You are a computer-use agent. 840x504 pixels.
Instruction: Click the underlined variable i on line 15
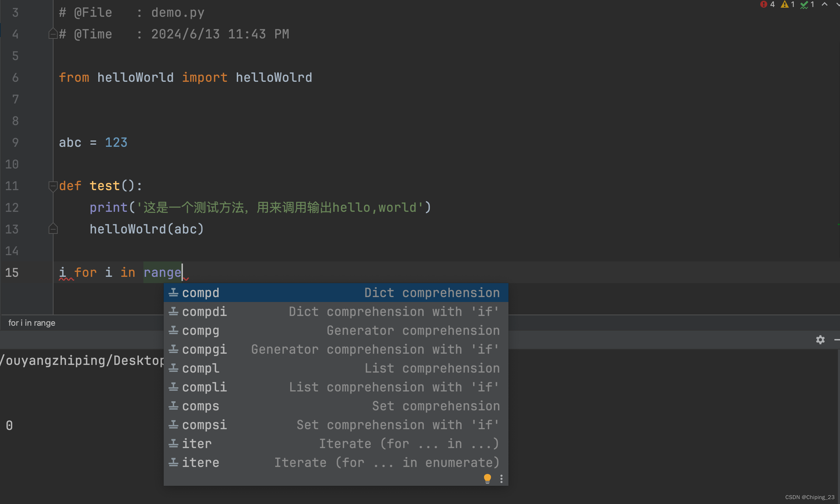pyautogui.click(x=62, y=272)
